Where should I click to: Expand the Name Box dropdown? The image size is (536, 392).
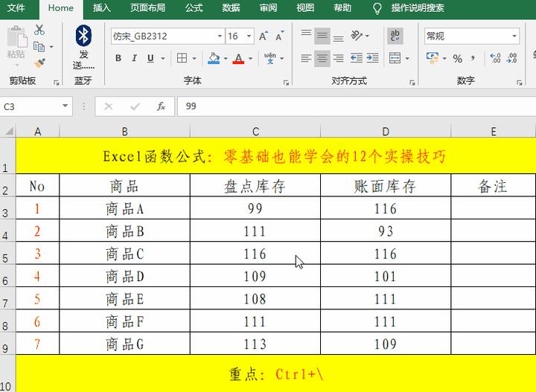click(65, 106)
